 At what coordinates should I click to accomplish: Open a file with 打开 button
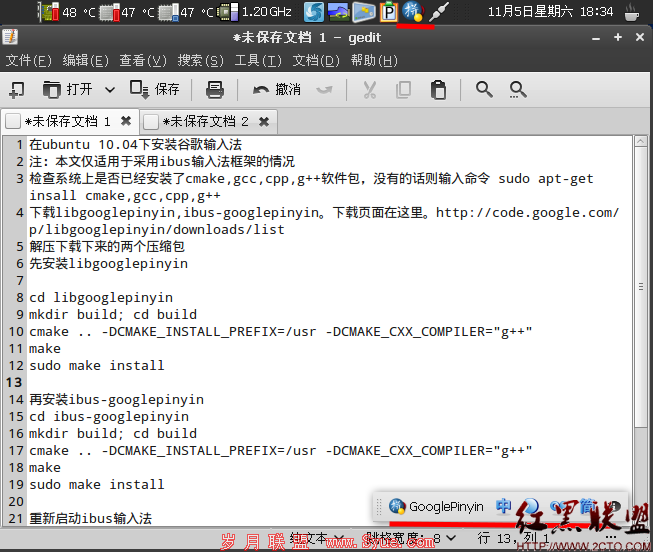(x=67, y=89)
